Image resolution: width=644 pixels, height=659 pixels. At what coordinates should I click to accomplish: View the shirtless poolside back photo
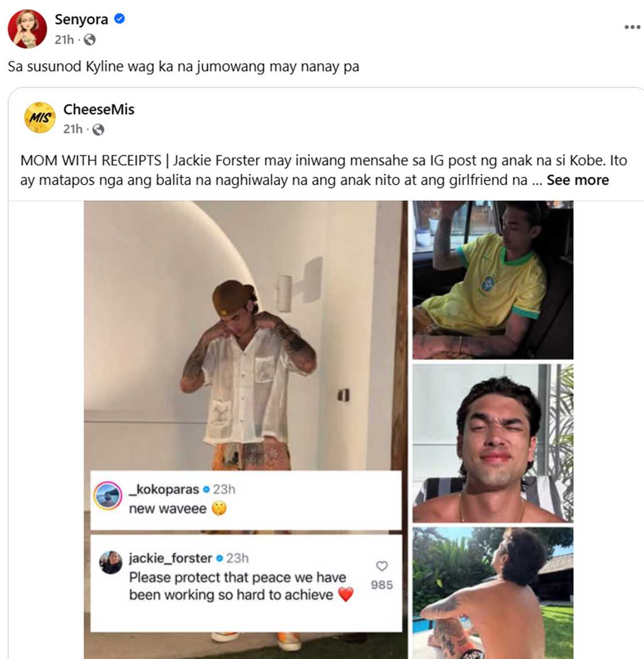(493, 592)
